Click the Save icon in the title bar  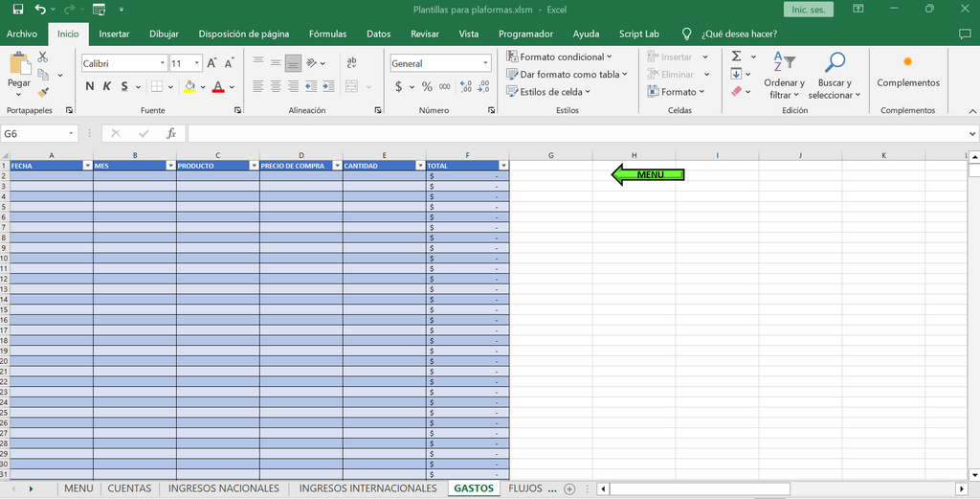coord(14,9)
